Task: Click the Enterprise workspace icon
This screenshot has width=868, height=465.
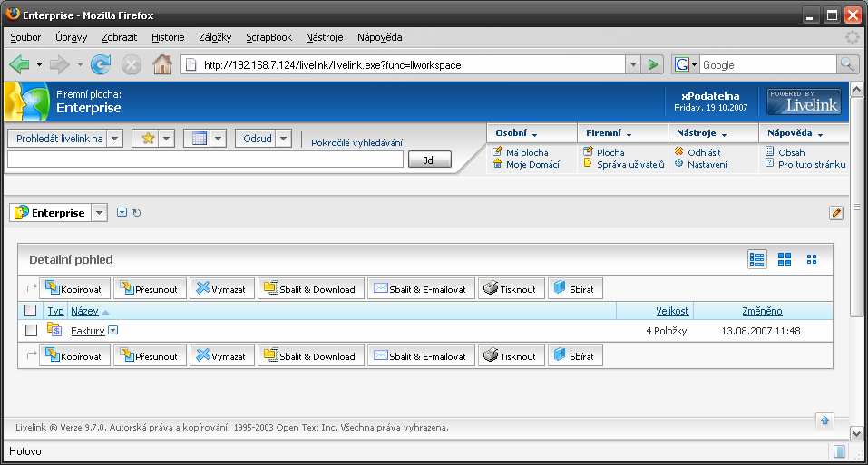Action: [22, 212]
